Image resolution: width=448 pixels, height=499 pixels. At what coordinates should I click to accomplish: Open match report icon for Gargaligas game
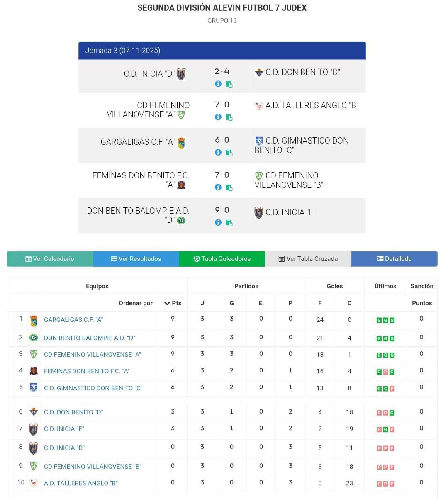pos(229,153)
